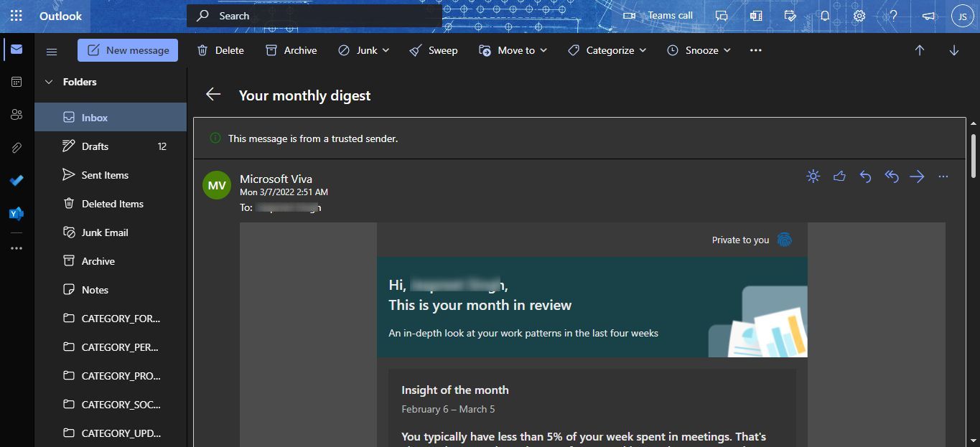Screen dimensions: 980x447
Task: Go back with the left arrow beside the subject
Action: click(x=213, y=95)
